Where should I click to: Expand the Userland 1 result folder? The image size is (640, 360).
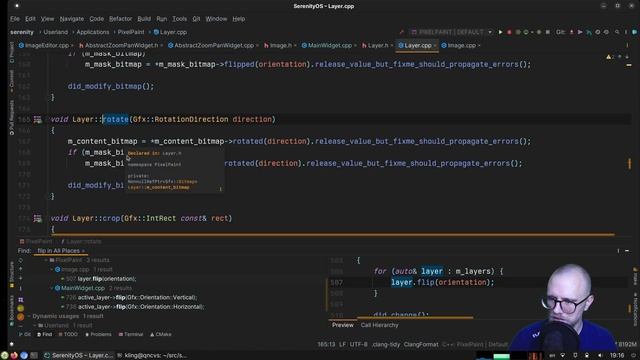35,326
